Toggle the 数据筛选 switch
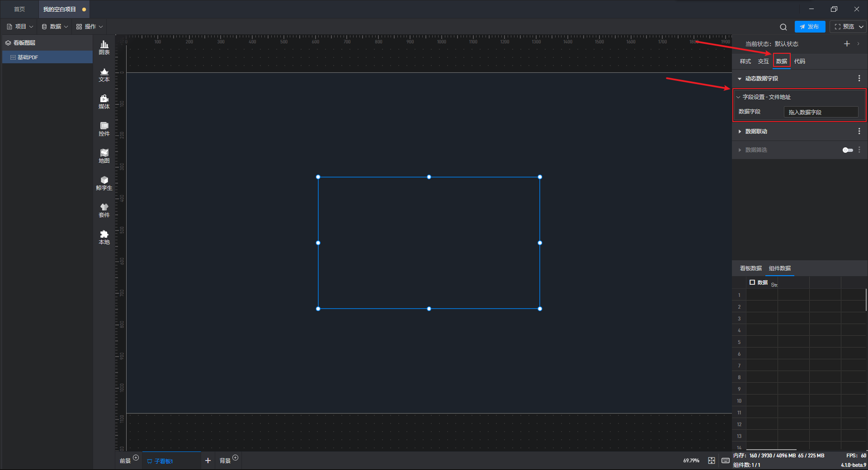The width and height of the screenshot is (868, 470). coord(848,150)
